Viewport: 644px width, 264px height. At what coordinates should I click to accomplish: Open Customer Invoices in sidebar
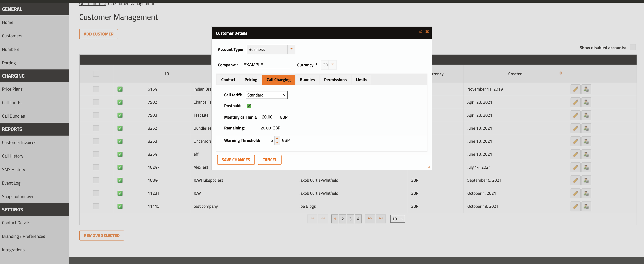19,142
